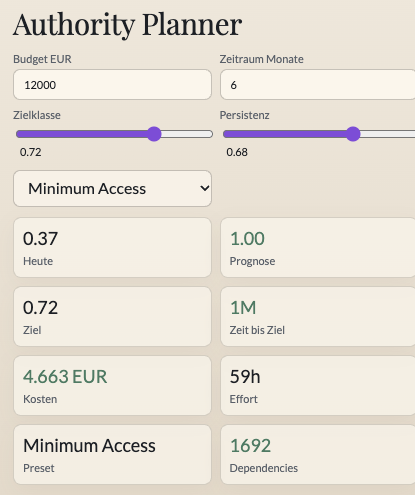The height and width of the screenshot is (495, 415).
Task: Click the 59h Effort value
Action: tap(245, 377)
